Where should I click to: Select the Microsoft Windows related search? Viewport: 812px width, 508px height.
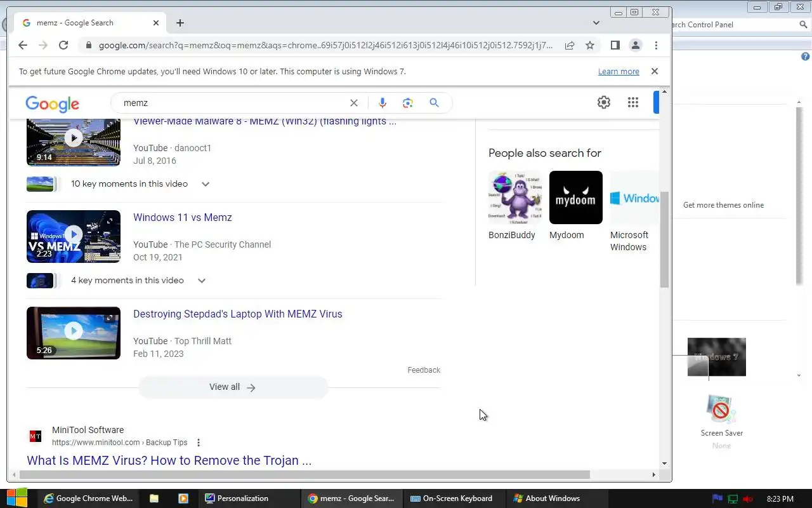click(634, 212)
